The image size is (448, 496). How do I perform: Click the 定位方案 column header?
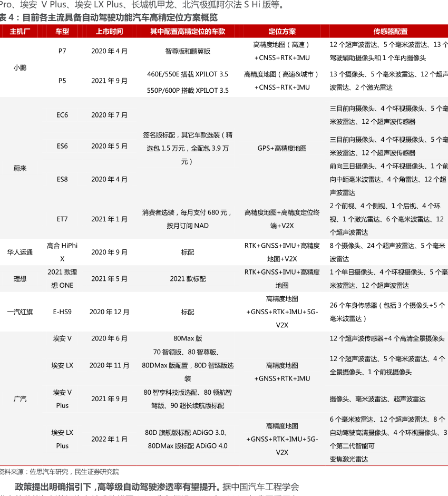pyautogui.click(x=282, y=31)
